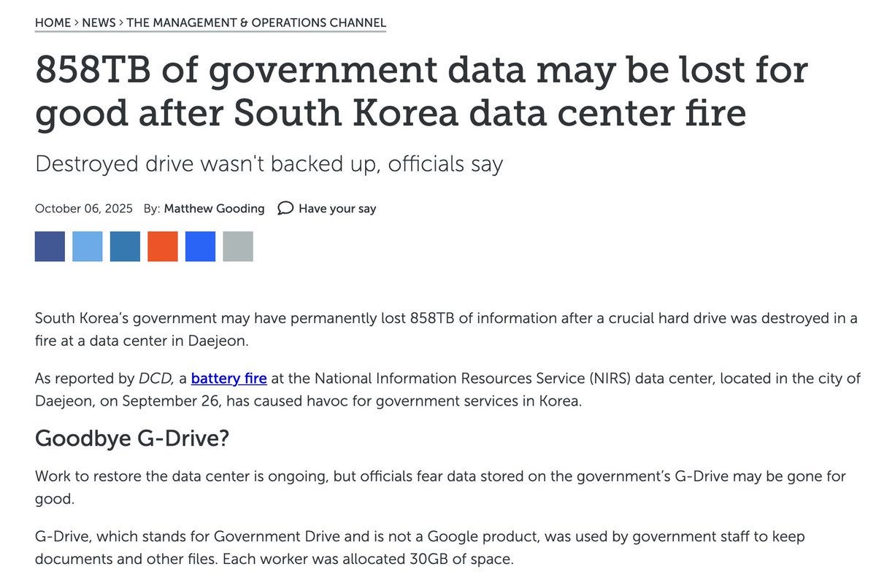Navigate to HOME via the breadcrumb
This screenshot has height=588, width=876.
click(53, 23)
